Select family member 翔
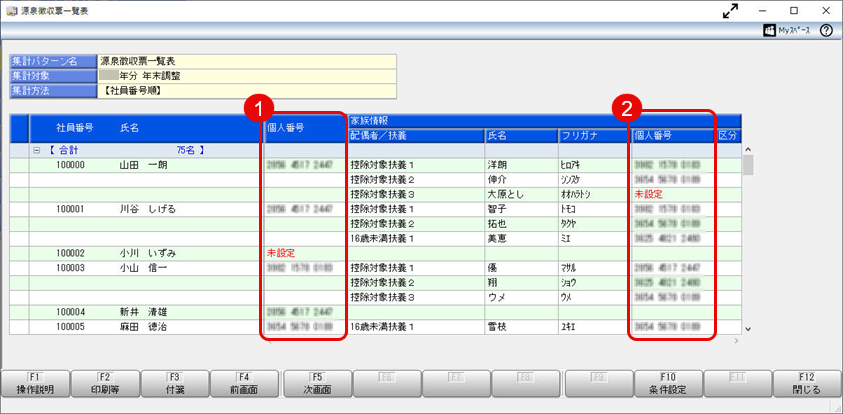 point(492,282)
